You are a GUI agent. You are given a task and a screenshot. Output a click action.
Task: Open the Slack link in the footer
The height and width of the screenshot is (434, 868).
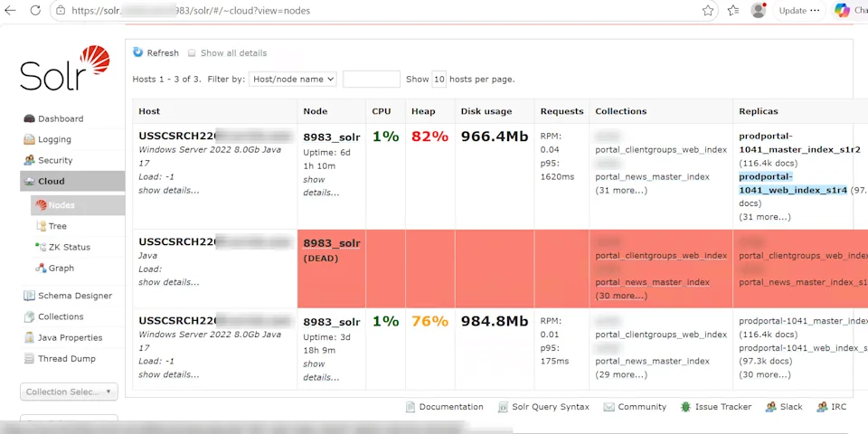[x=791, y=407]
